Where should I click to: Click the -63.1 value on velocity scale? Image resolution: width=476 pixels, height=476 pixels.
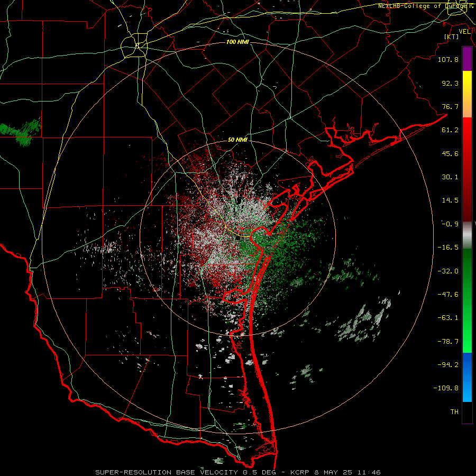coord(448,318)
